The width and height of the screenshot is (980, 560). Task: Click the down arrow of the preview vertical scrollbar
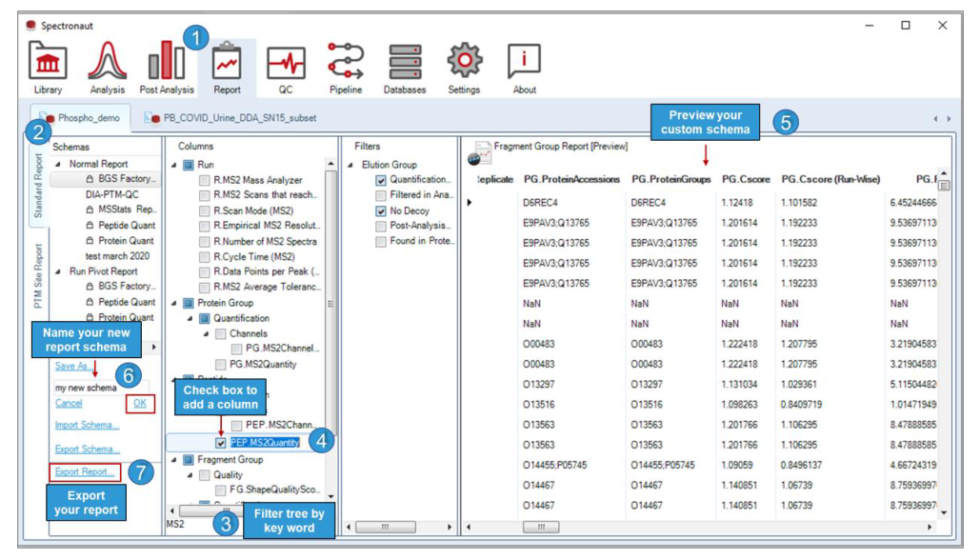[x=944, y=513]
